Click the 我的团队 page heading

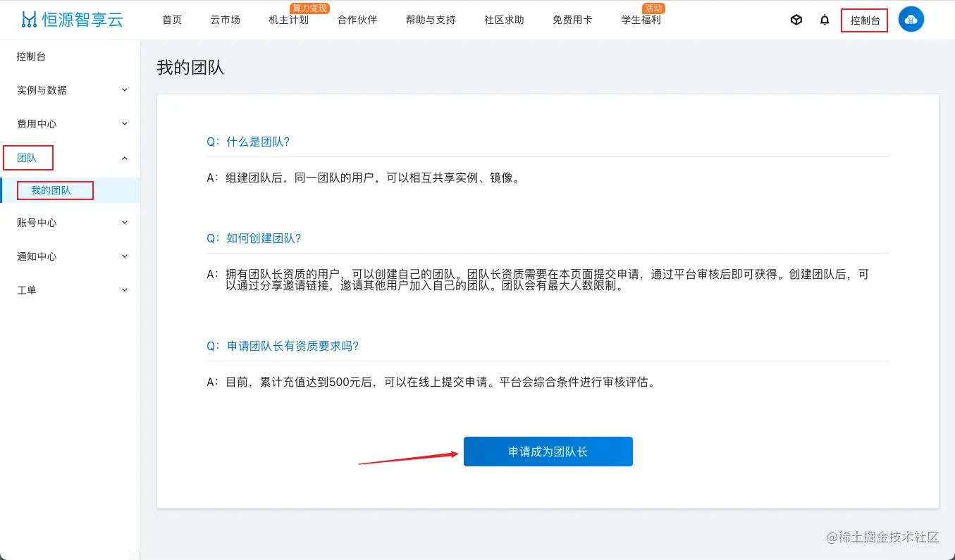point(190,68)
